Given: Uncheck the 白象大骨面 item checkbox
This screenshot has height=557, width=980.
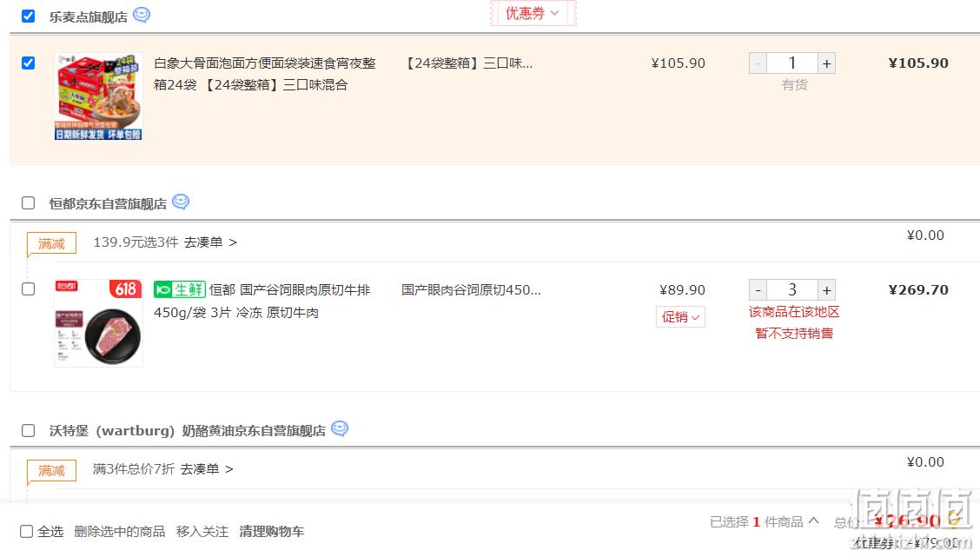Looking at the screenshot, I should (x=28, y=63).
